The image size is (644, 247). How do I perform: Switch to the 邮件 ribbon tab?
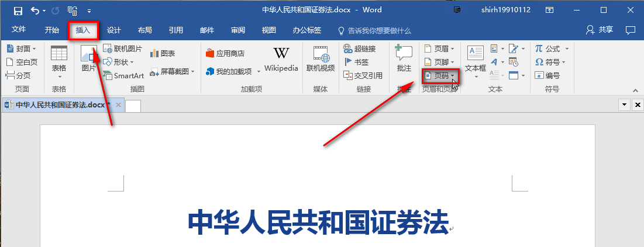pyautogui.click(x=206, y=30)
